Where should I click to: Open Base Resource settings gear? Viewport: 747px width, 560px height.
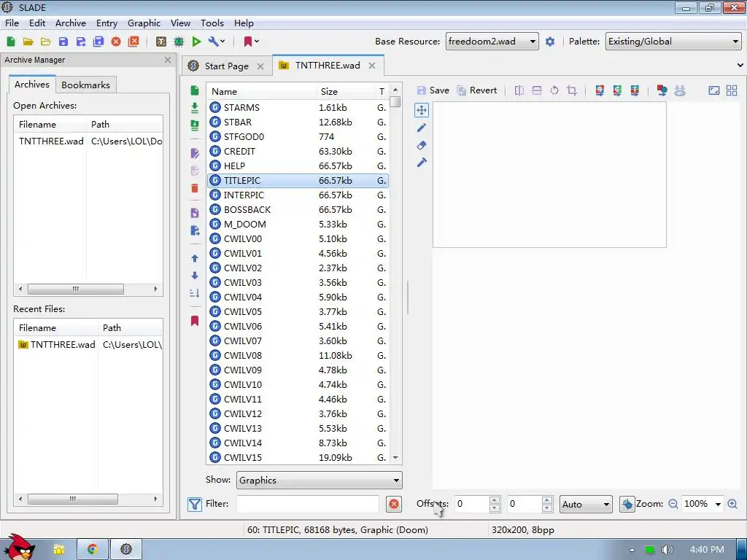coord(550,42)
